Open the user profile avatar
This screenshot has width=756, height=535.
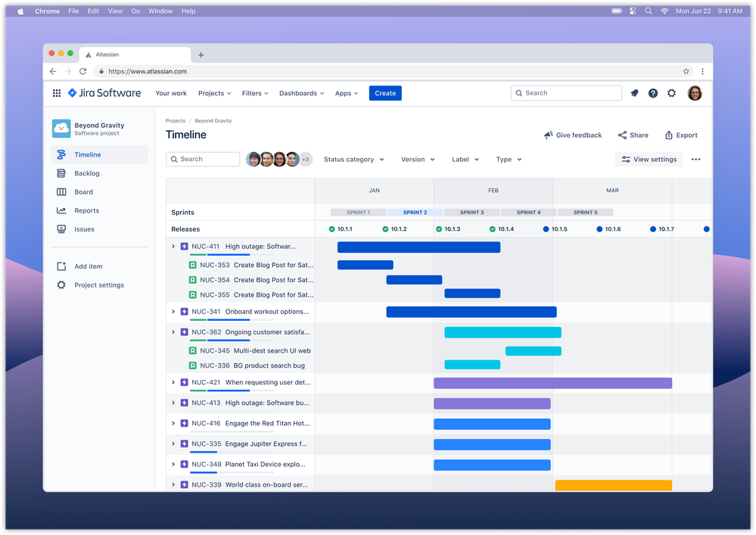coord(695,93)
